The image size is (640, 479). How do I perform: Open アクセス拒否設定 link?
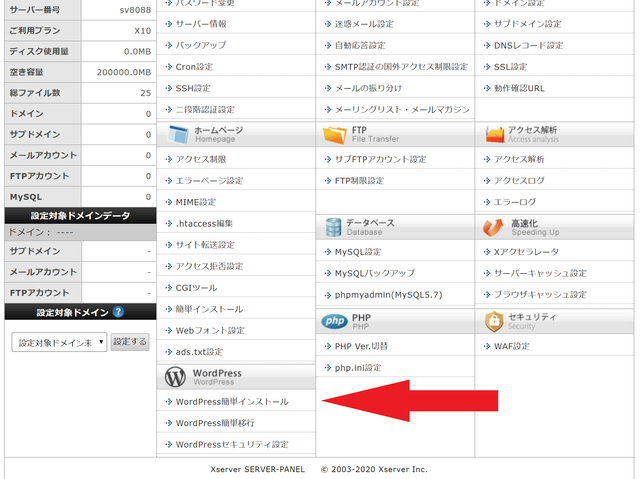point(209,266)
